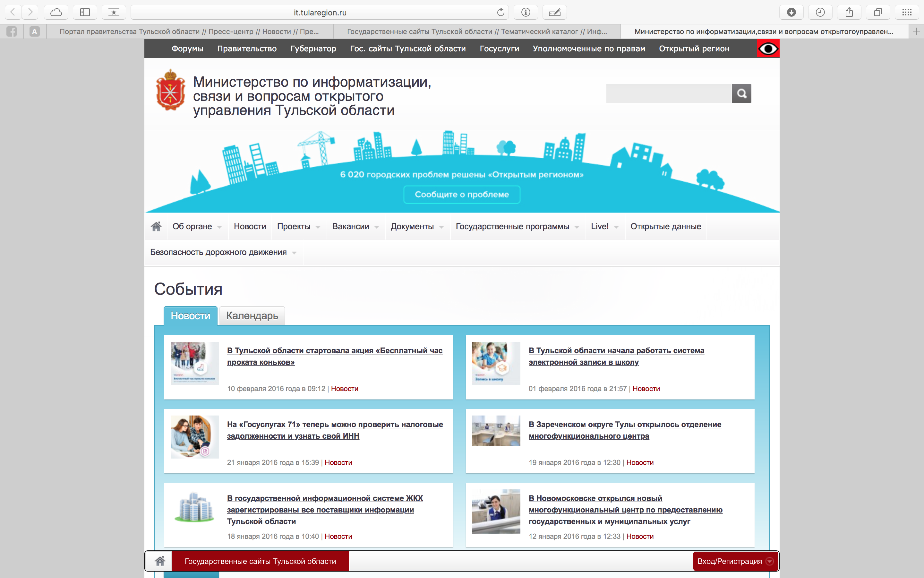Image resolution: width=924 pixels, height=578 pixels.
Task: Open 'Госуслугах 71' tax debts article
Action: (x=335, y=430)
